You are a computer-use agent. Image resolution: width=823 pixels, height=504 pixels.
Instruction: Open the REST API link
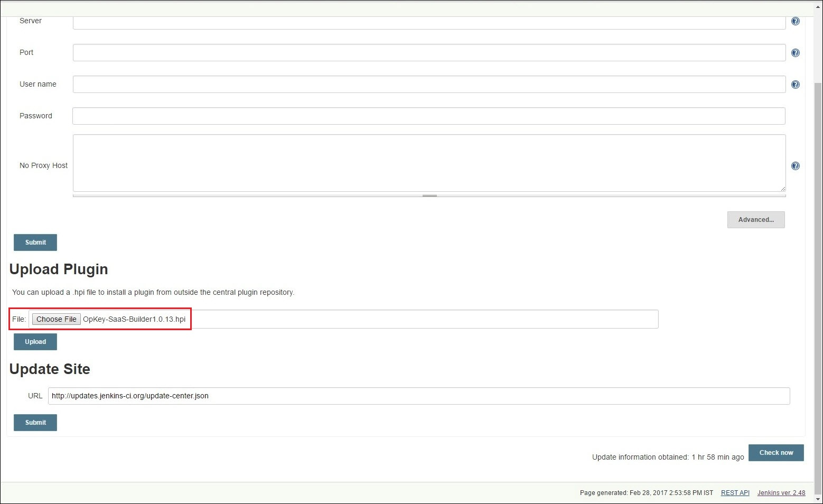[735, 493]
